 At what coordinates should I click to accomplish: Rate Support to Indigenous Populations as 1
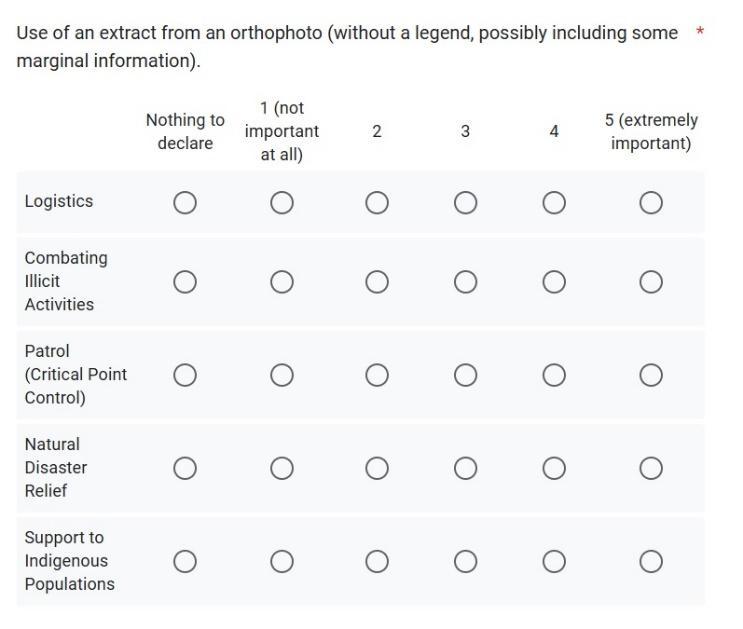pyautogui.click(x=282, y=562)
